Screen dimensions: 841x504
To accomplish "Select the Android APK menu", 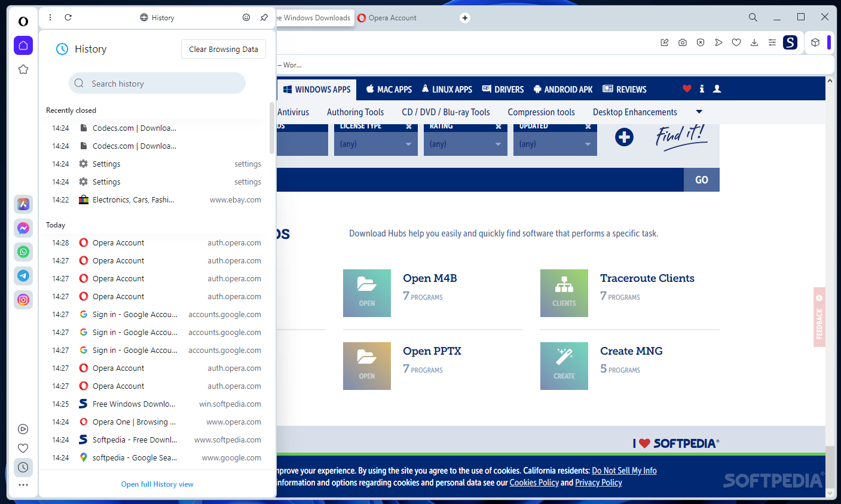I will click(563, 90).
